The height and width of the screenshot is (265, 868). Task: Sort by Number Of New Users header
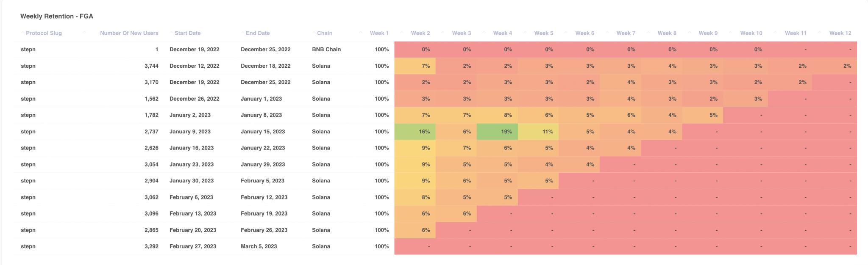(129, 33)
